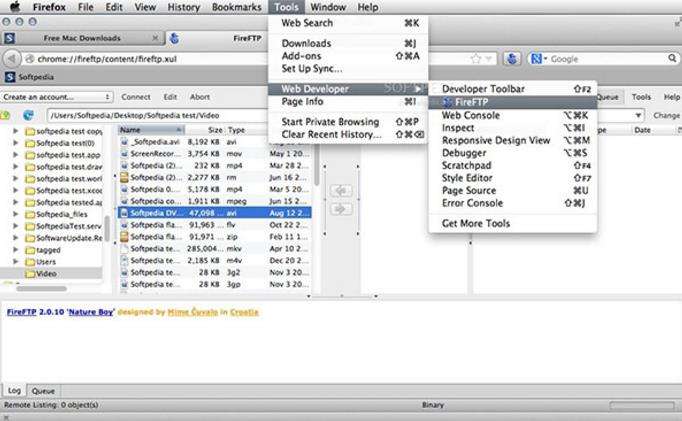
Task: Click the FireFTP toolbar icon beside search box
Action: click(512, 58)
